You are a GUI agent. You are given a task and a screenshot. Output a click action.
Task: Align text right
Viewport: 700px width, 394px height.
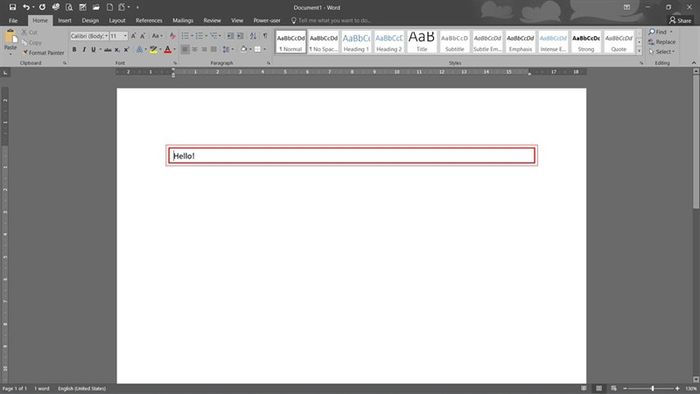(x=204, y=50)
